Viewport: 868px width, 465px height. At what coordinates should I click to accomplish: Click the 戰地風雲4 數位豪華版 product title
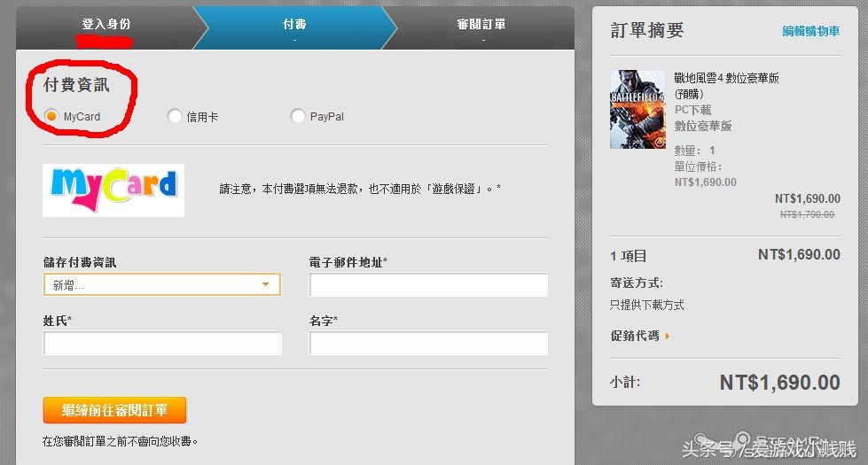point(726,78)
